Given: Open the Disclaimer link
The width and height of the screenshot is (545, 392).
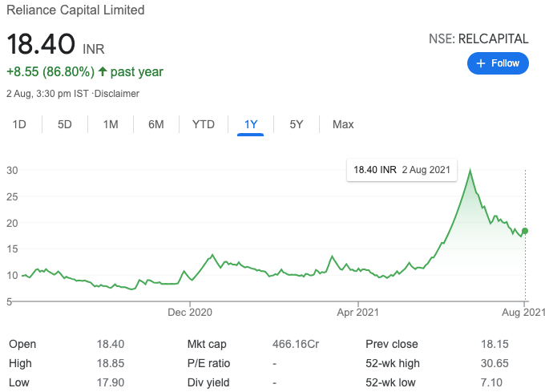Looking at the screenshot, I should [117, 94].
